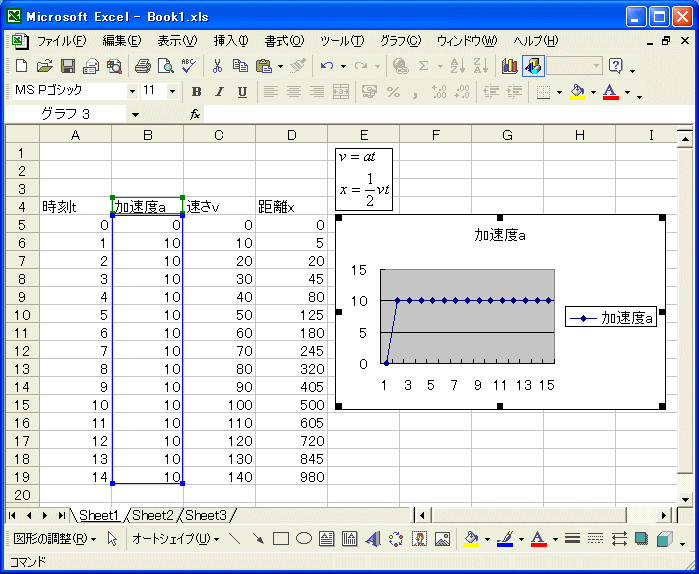The image size is (699, 574).
Task: Apply drawing toolbar Line Color
Action: pyautogui.click(x=505, y=539)
